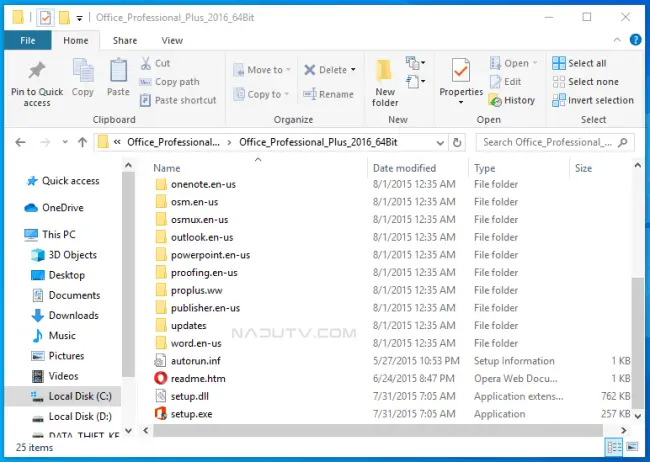
Task: Select the updates folder
Action: [181, 326]
